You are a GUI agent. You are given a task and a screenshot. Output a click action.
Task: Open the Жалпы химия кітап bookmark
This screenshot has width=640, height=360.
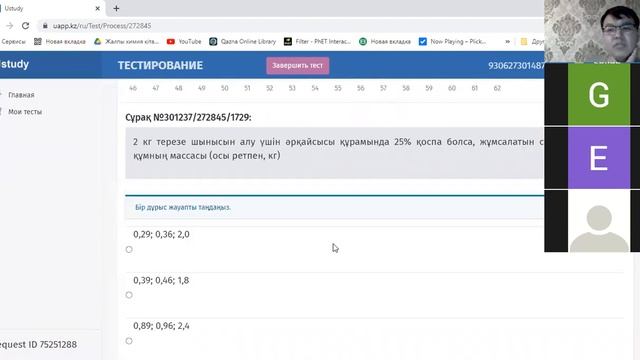pyautogui.click(x=127, y=42)
